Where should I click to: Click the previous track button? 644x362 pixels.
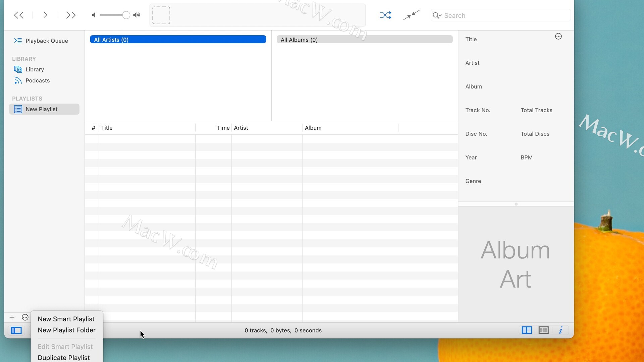[19, 15]
